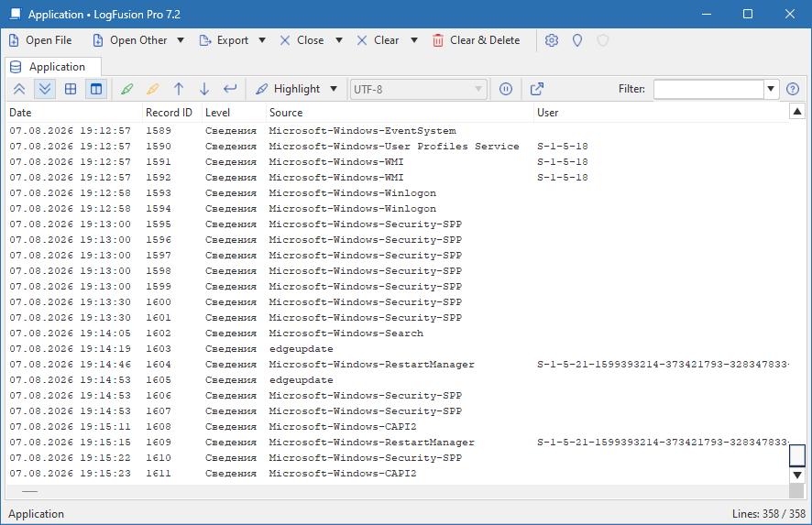812x525 pixels.
Task: Sort by the Level column header
Action: click(234, 113)
